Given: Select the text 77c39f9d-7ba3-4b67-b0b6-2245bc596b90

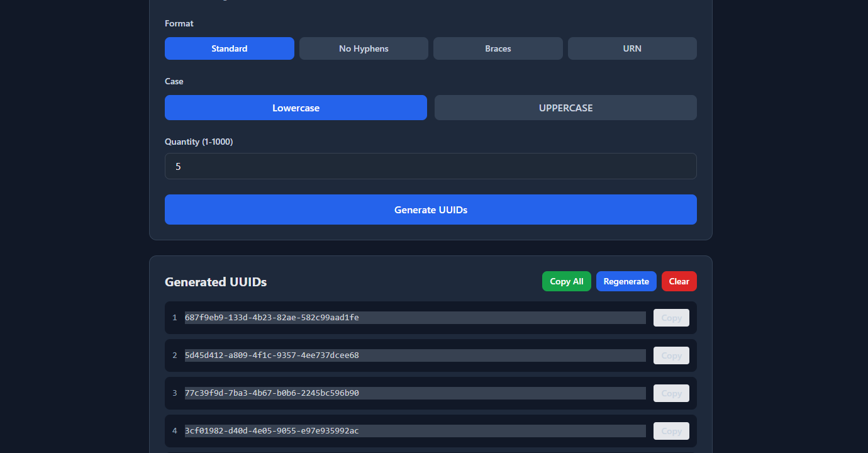Looking at the screenshot, I should tap(272, 393).
